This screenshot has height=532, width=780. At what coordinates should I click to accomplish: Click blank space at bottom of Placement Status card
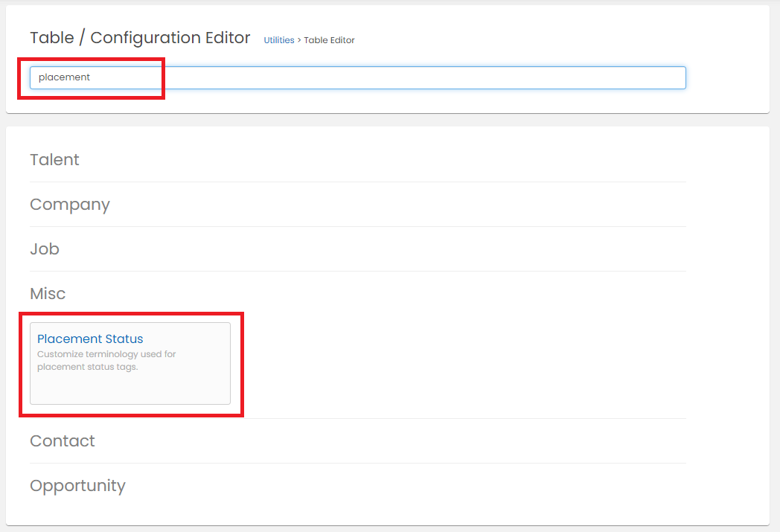pos(130,391)
